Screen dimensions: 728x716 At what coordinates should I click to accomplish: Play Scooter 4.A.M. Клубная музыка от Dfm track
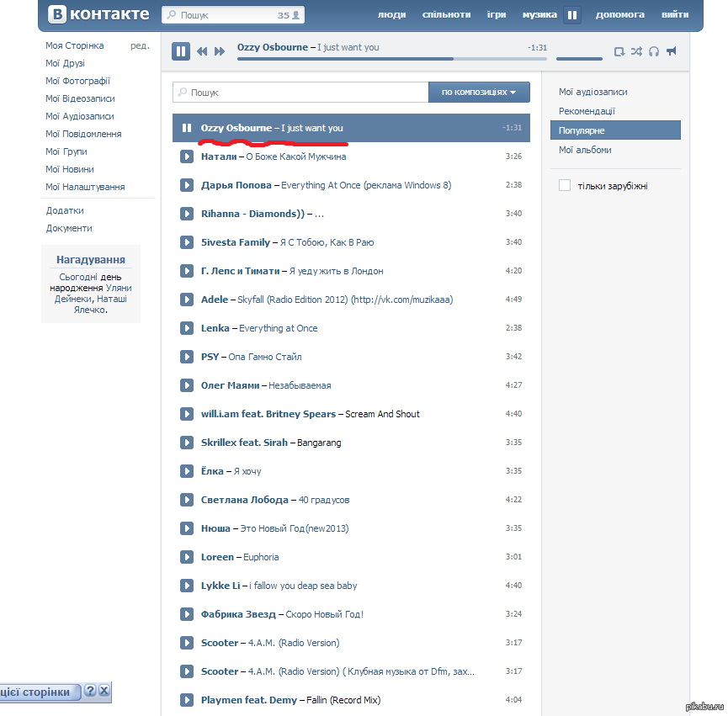pos(187,671)
